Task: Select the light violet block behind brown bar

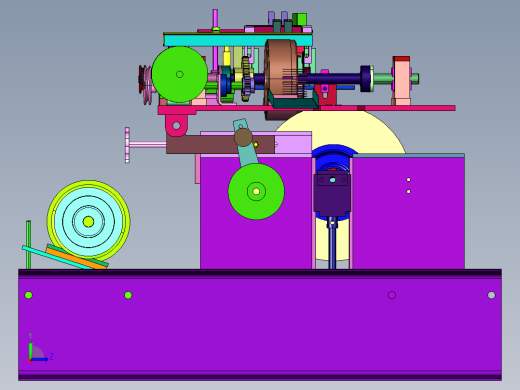Action: (x=293, y=143)
